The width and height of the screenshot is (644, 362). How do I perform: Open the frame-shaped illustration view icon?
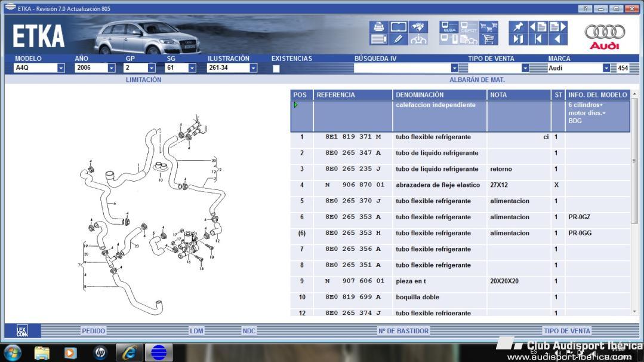point(398,27)
